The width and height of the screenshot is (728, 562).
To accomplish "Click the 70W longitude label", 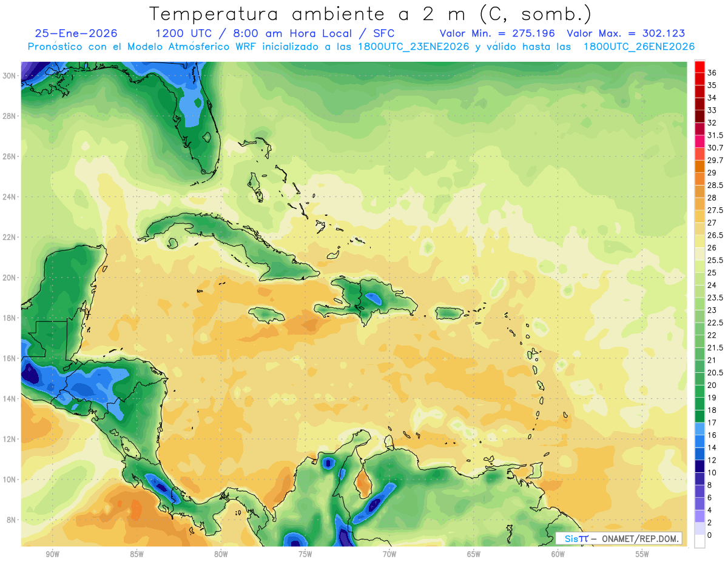I will tap(389, 554).
